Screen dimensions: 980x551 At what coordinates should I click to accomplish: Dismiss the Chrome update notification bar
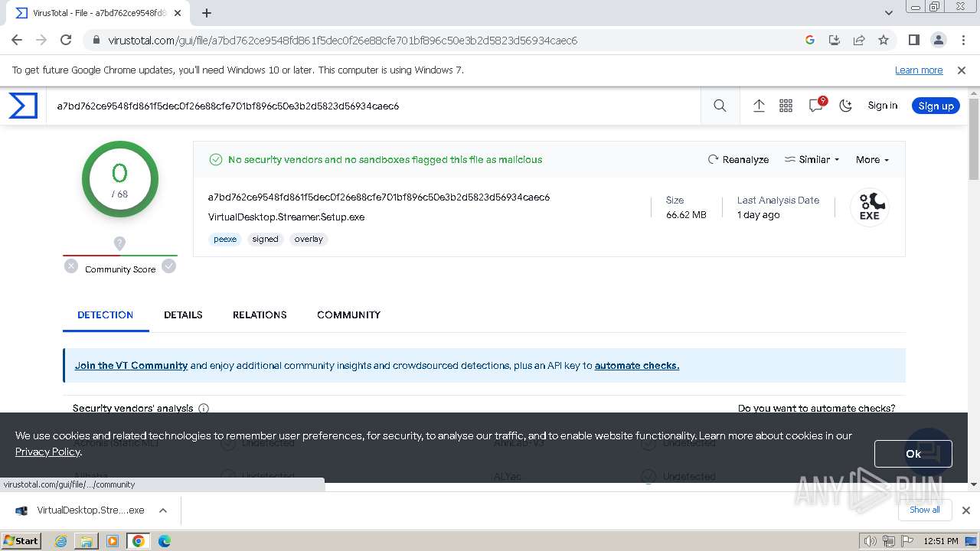pos(962,70)
